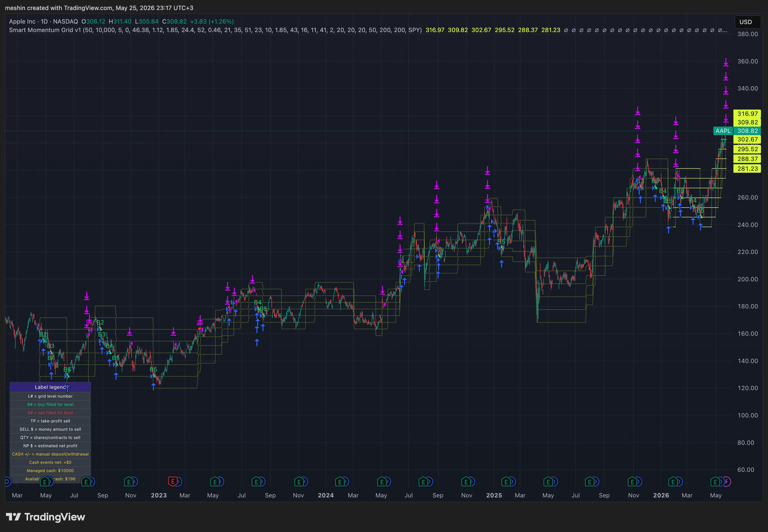
Task: Click the red earnings marker before Mar 2023
Action: pyautogui.click(x=173, y=481)
